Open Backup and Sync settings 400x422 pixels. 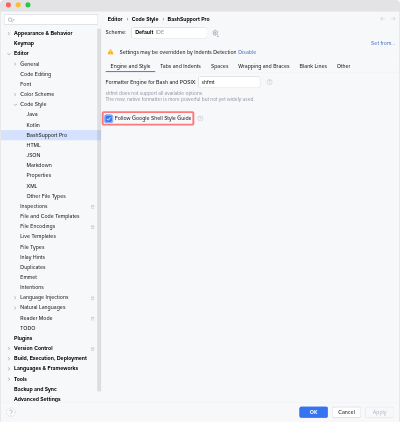[35, 389]
